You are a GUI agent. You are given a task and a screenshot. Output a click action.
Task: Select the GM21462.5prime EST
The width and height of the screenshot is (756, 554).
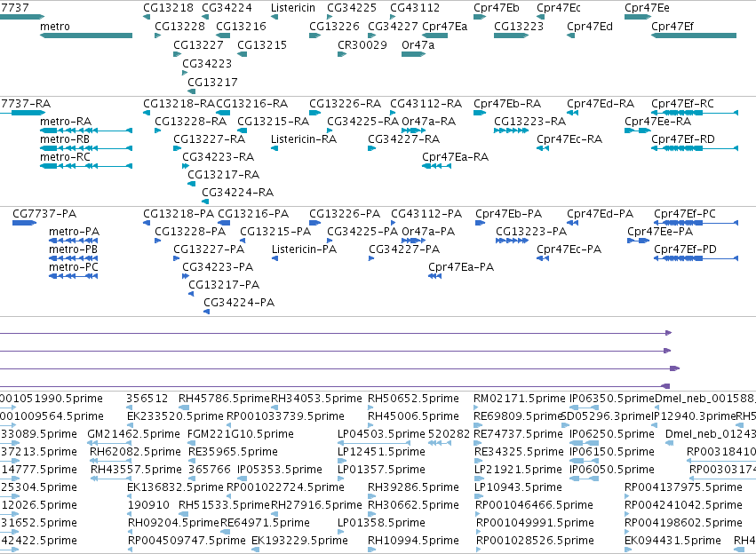(x=109, y=443)
